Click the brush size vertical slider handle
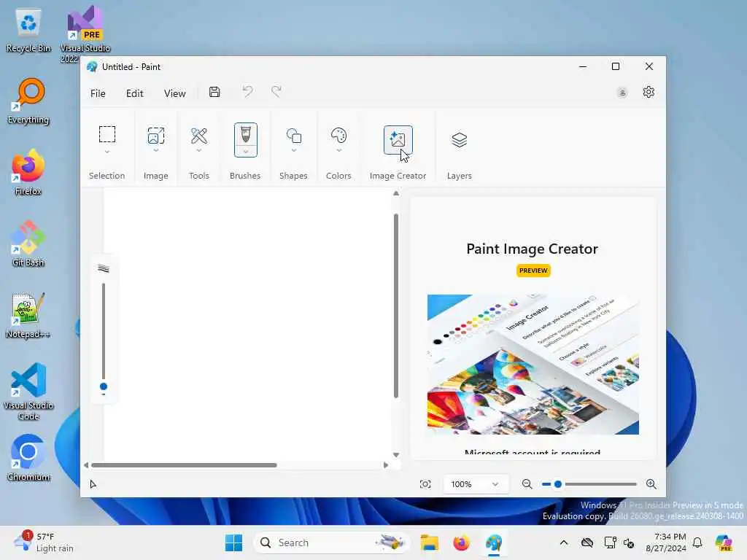The image size is (747, 560). click(x=104, y=386)
